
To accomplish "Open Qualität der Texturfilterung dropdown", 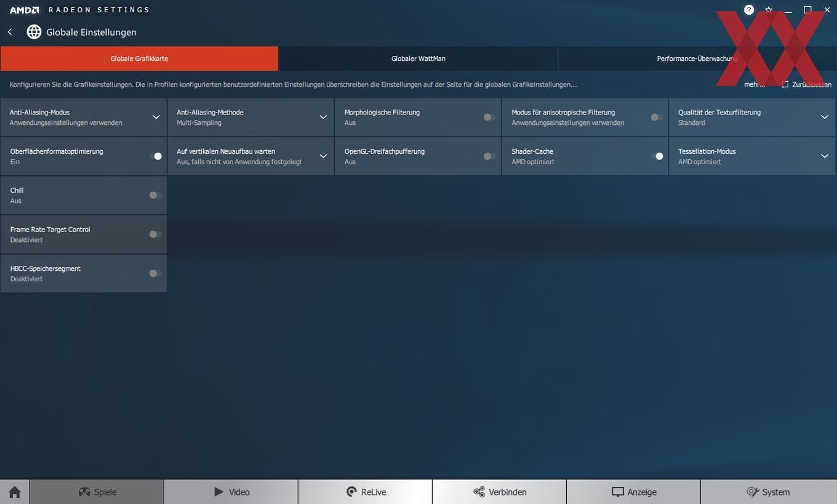I will (825, 117).
